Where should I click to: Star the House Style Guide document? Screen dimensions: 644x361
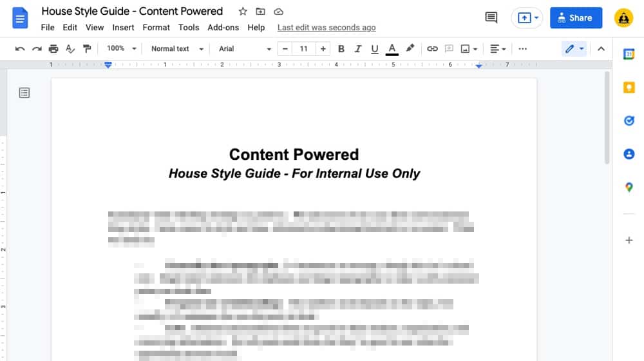coord(243,12)
